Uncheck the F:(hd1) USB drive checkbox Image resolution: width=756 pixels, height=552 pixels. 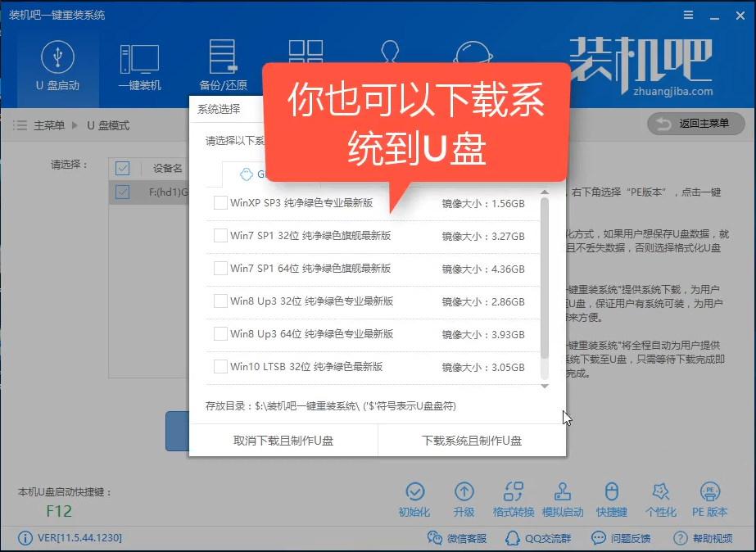(124, 191)
